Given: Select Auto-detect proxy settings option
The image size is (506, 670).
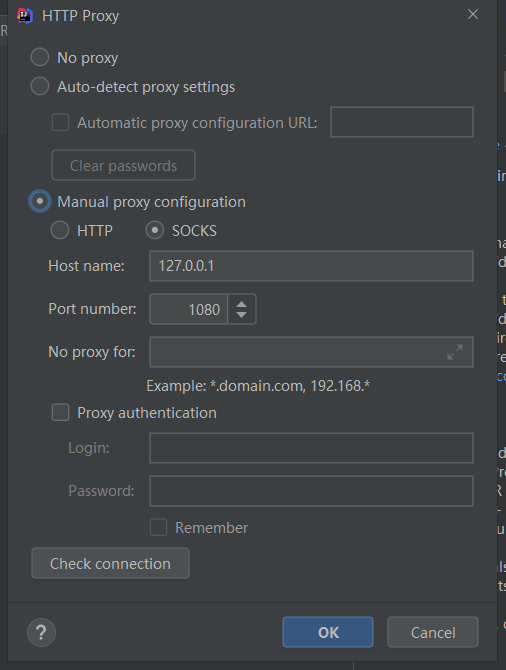Looking at the screenshot, I should click(40, 86).
